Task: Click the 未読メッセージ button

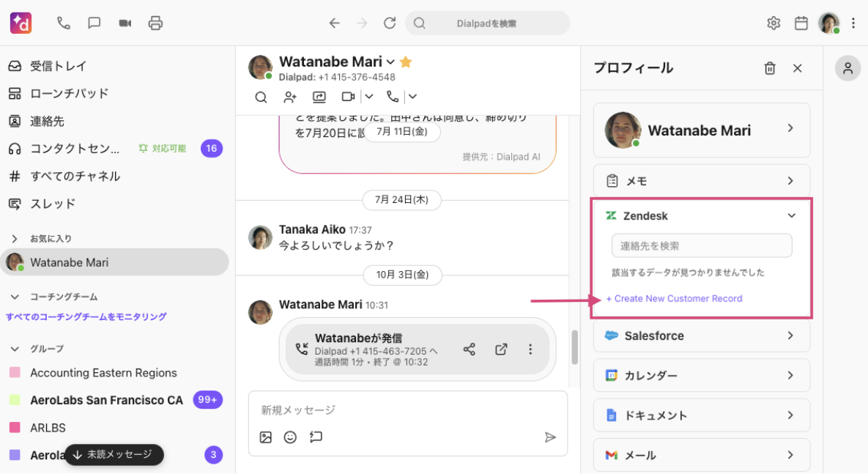Action: (x=114, y=454)
